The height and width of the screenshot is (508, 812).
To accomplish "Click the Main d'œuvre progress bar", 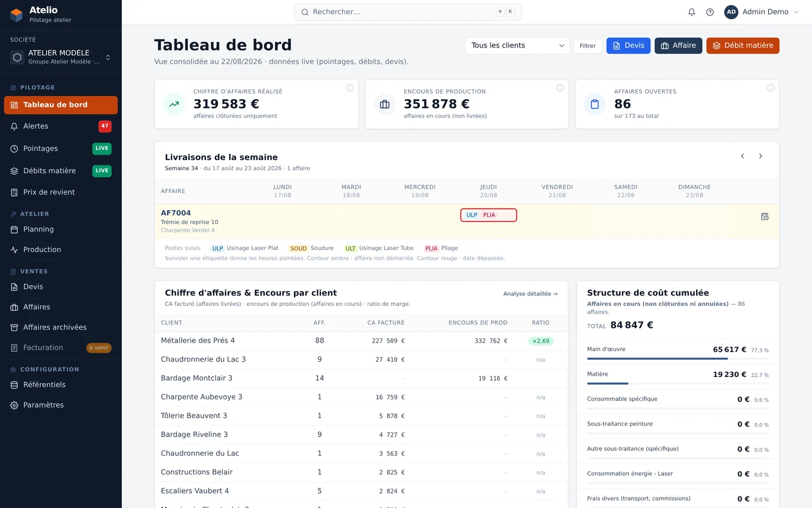I will (678, 359).
